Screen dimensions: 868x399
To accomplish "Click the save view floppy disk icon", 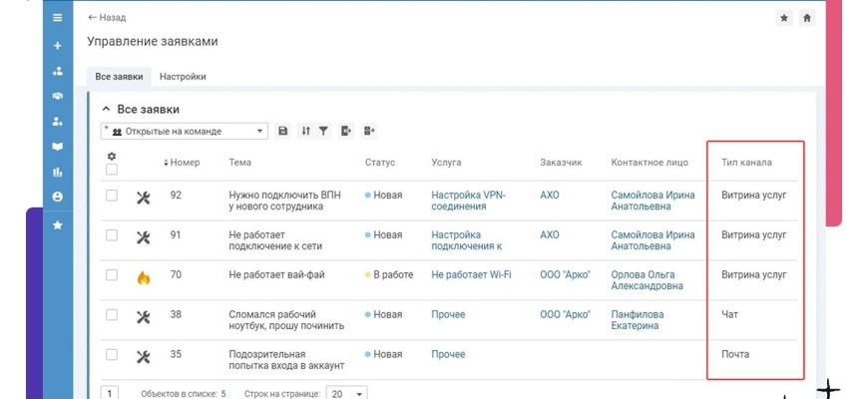I will click(283, 131).
